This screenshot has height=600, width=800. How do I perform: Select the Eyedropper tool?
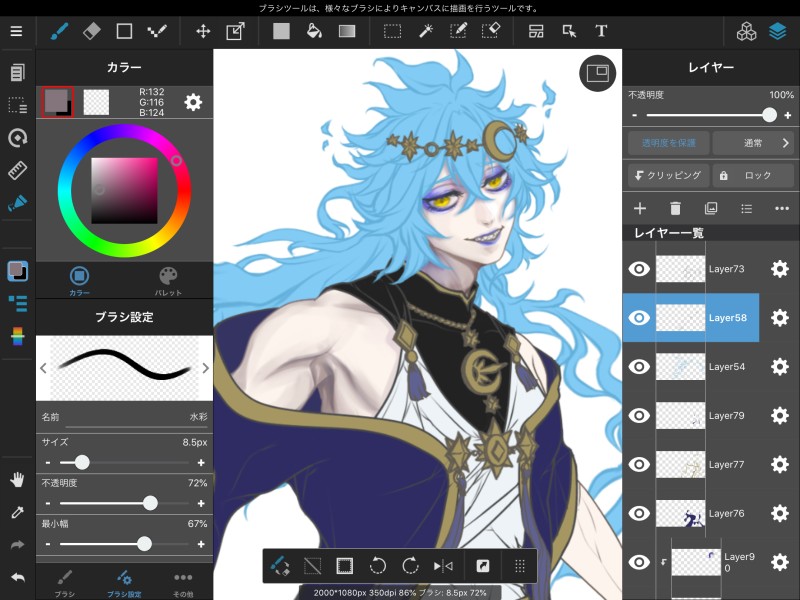click(17, 512)
